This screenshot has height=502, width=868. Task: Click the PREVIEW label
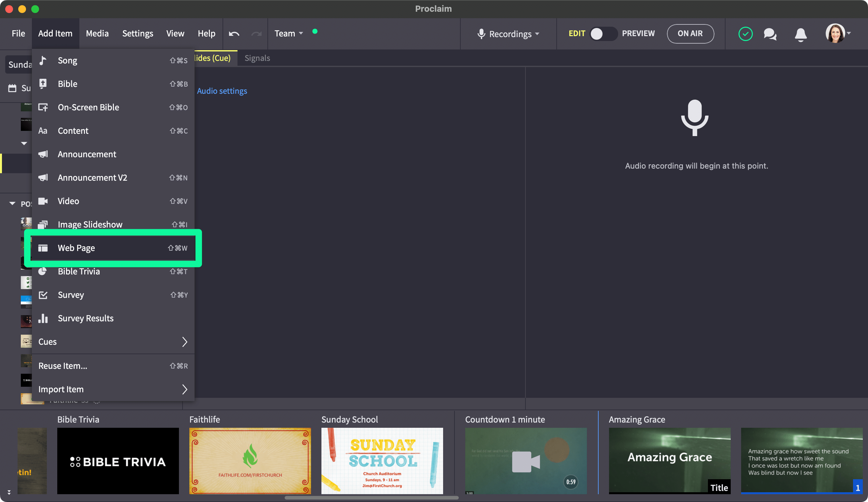(x=638, y=33)
